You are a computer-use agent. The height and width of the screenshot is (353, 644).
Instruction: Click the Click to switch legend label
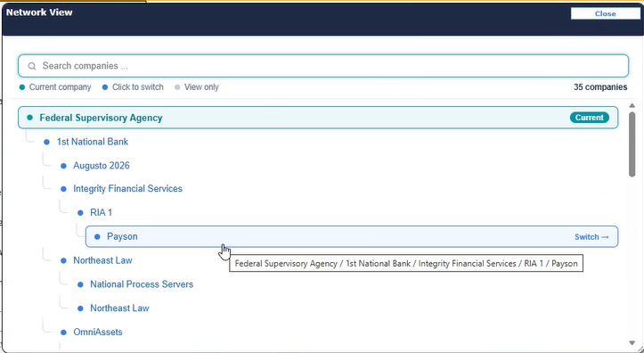pyautogui.click(x=137, y=87)
